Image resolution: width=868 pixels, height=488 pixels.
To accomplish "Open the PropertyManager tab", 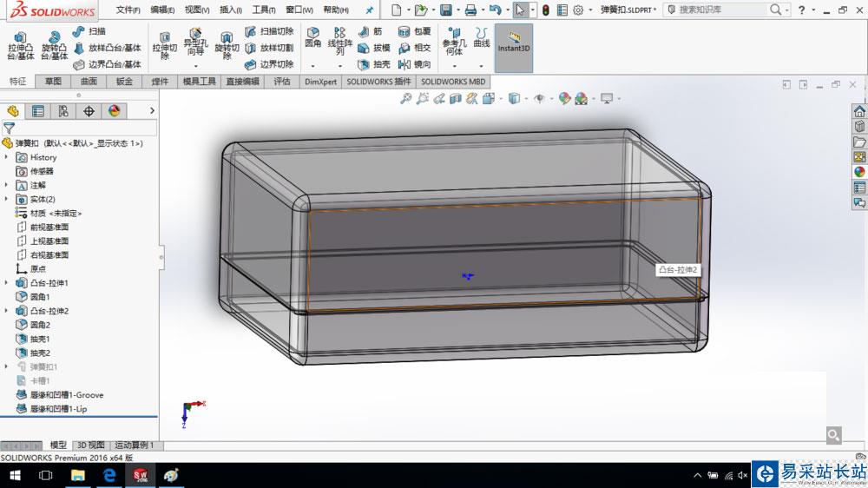I will pos(37,111).
